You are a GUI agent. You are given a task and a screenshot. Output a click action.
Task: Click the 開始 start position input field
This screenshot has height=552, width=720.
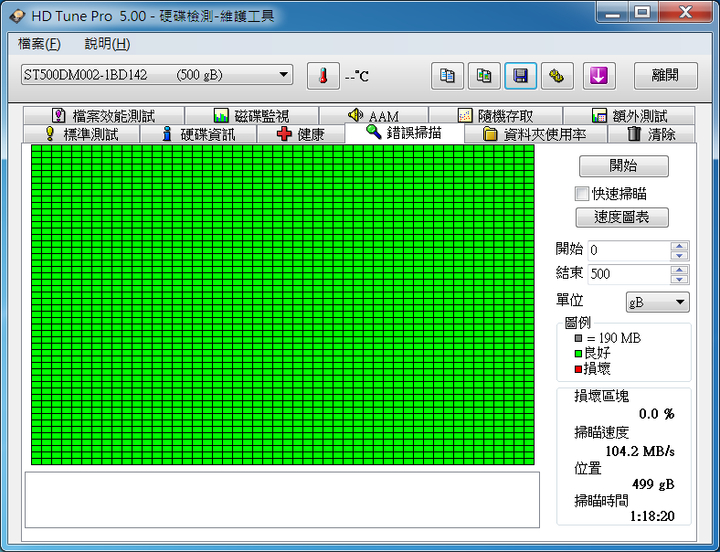click(x=629, y=251)
